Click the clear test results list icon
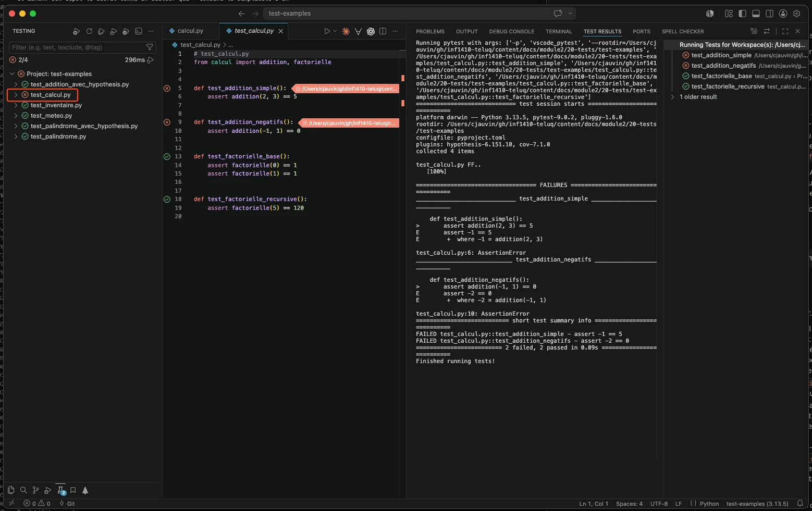 pos(754,31)
